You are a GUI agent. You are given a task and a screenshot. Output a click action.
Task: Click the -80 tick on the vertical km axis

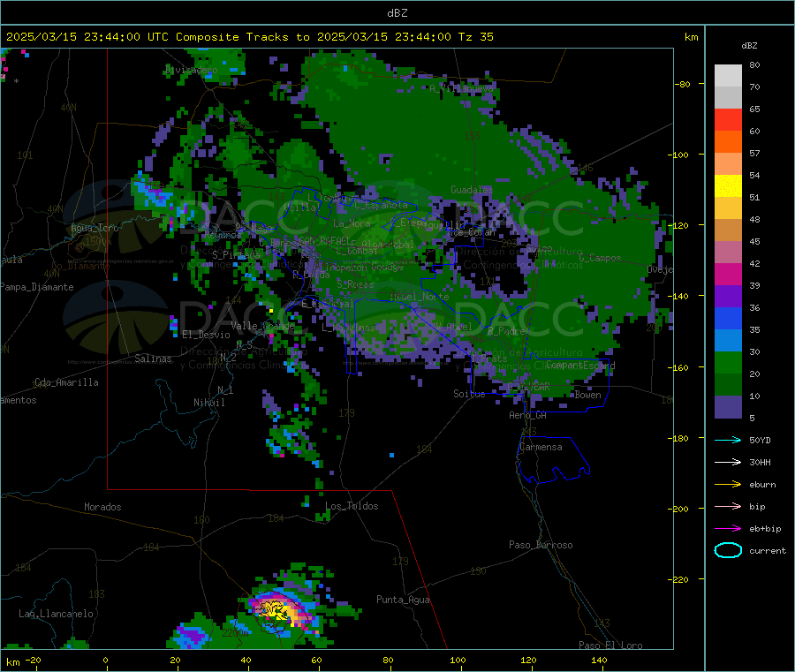point(681,84)
